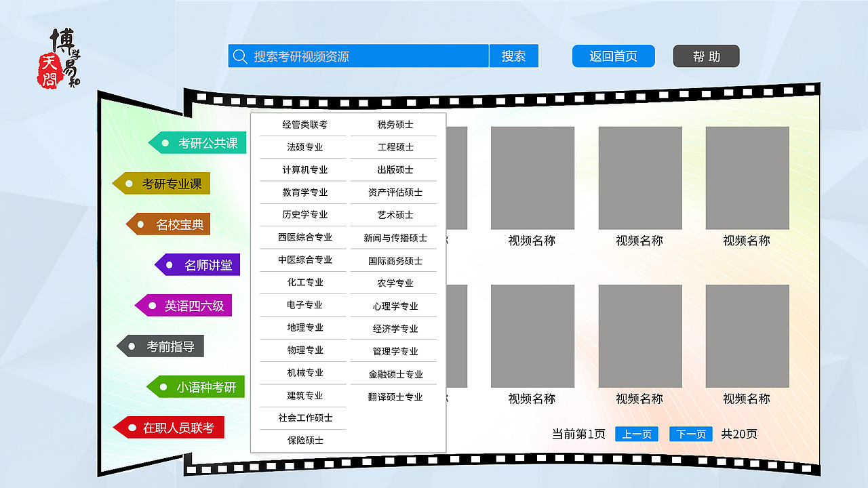Pick 西医综合专业 from the list
868x488 pixels.
[305, 237]
